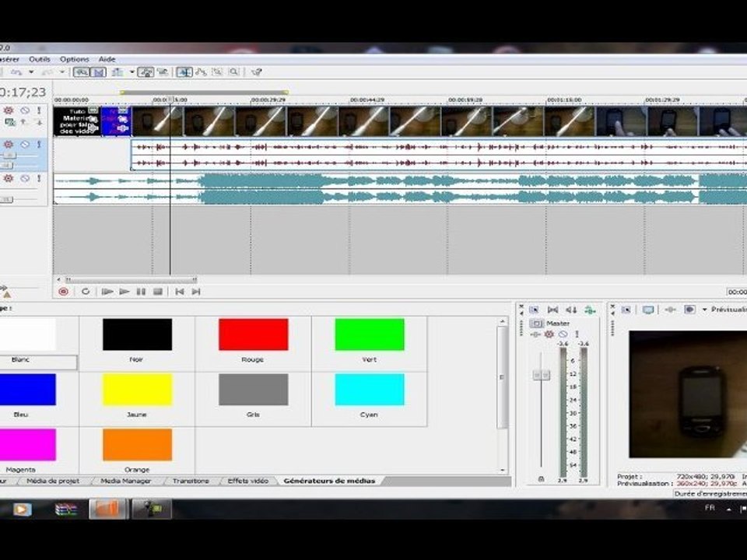Show hidden icons in the system tray

pos(728,509)
